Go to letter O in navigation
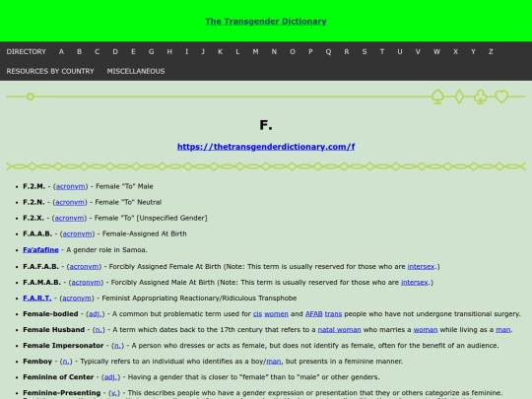This screenshot has width=532, height=399. click(x=293, y=51)
